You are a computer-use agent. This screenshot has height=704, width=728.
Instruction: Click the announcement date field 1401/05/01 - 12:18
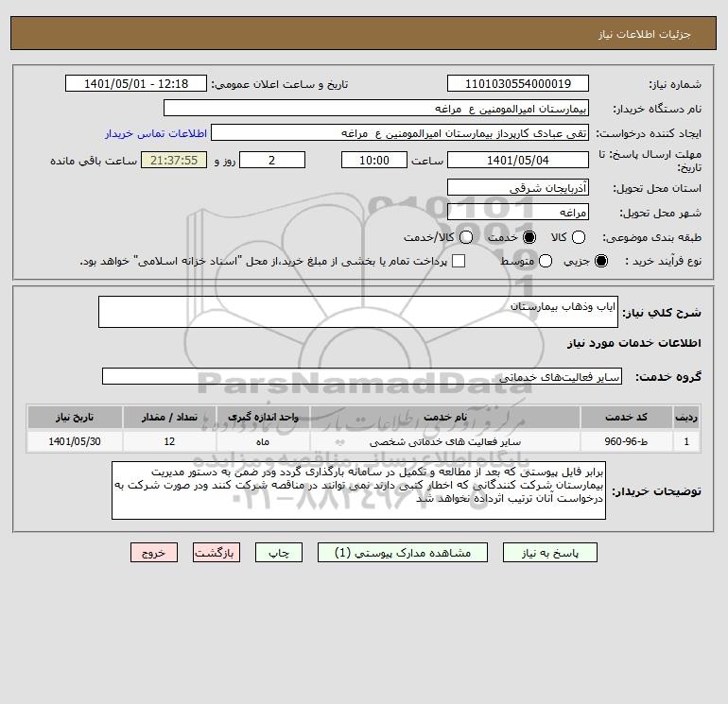click(136, 83)
